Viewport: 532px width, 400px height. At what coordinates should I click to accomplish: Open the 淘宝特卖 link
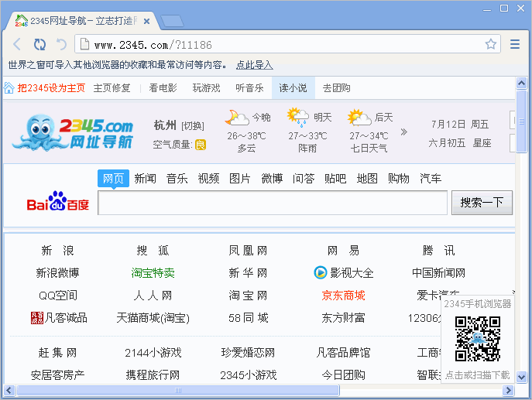click(x=153, y=272)
